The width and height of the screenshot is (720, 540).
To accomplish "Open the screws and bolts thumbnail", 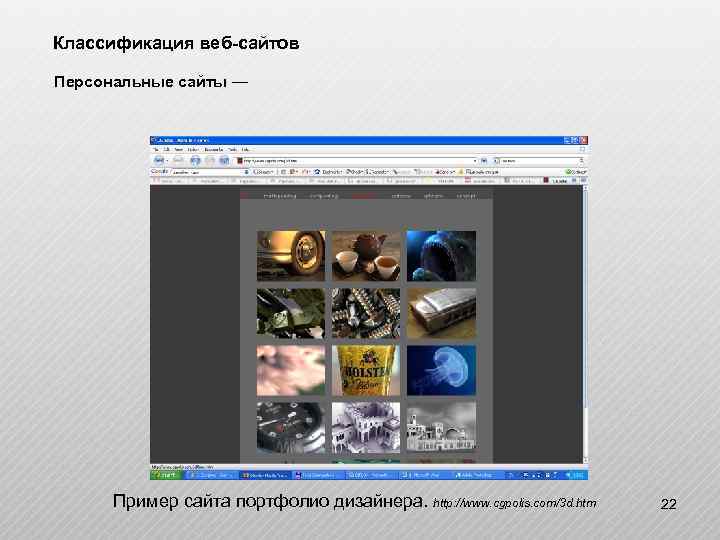I will (366, 313).
